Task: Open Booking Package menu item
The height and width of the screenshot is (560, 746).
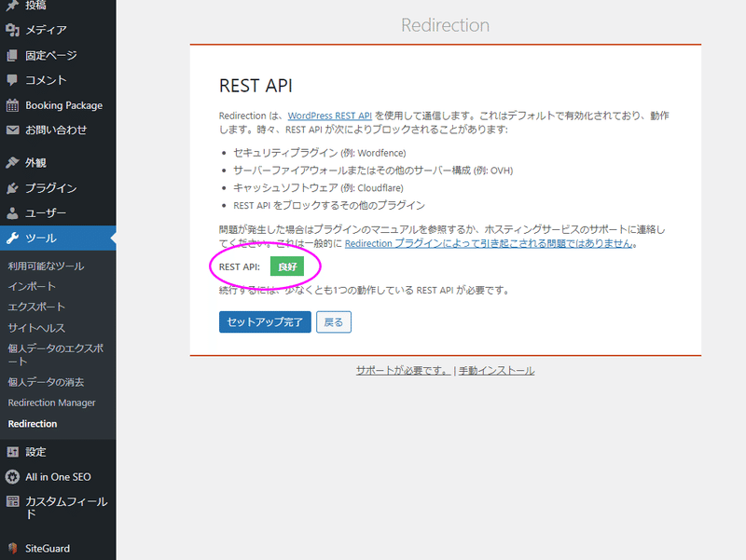Action: coord(63,105)
